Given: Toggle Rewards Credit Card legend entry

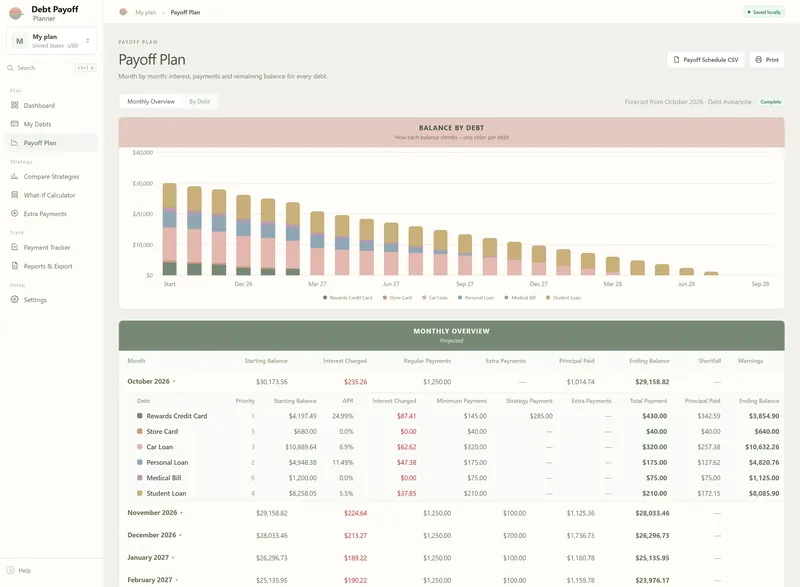Looking at the screenshot, I should point(347,298).
